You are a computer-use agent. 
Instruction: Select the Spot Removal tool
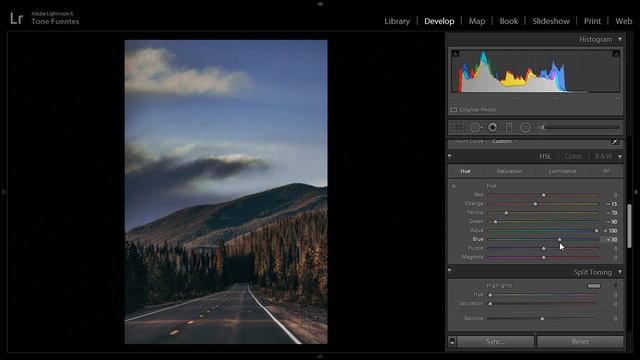(476, 127)
